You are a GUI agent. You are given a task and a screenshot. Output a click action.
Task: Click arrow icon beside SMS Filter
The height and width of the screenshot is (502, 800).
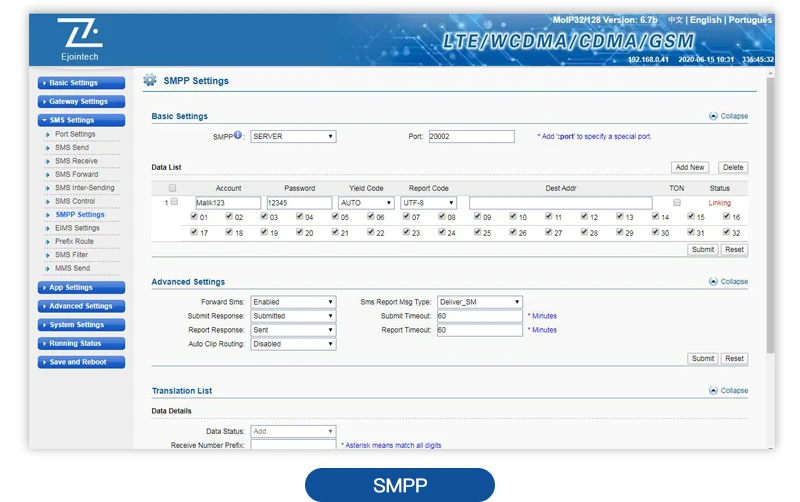coord(47,255)
